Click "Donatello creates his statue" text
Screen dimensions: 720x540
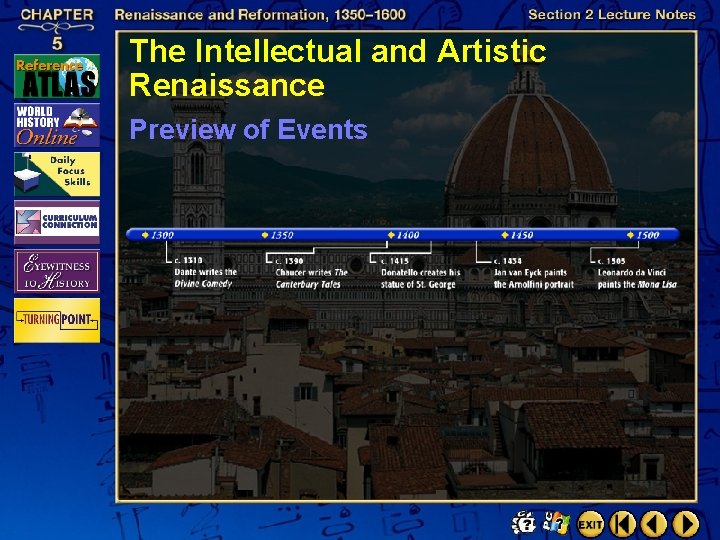pos(420,278)
